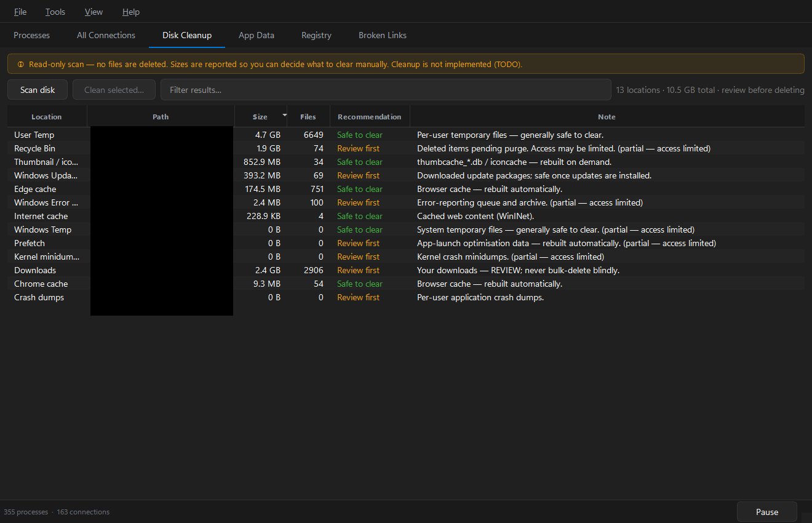The width and height of the screenshot is (812, 523).
Task: Open the Help menu
Action: 131,12
